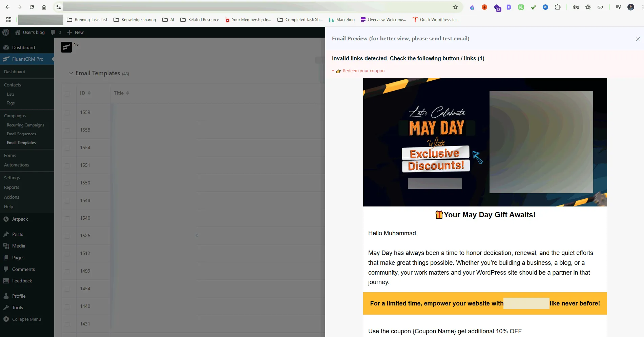Image resolution: width=644 pixels, height=337 pixels.
Task: Collapse the Email Templates section chevron
Action: coord(70,73)
